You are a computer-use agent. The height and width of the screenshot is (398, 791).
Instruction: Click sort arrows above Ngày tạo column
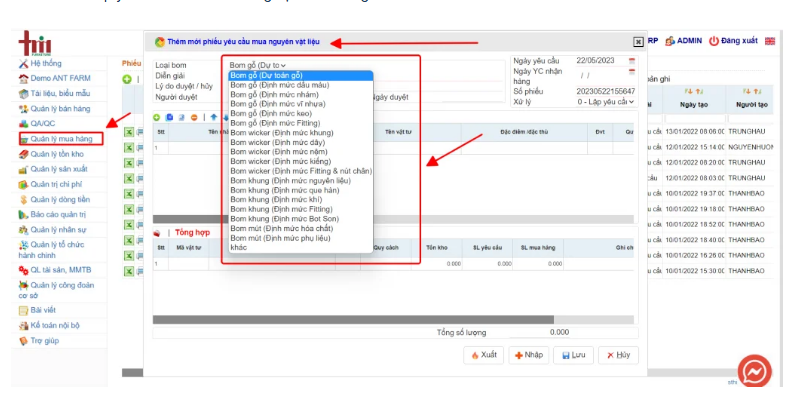point(694,91)
